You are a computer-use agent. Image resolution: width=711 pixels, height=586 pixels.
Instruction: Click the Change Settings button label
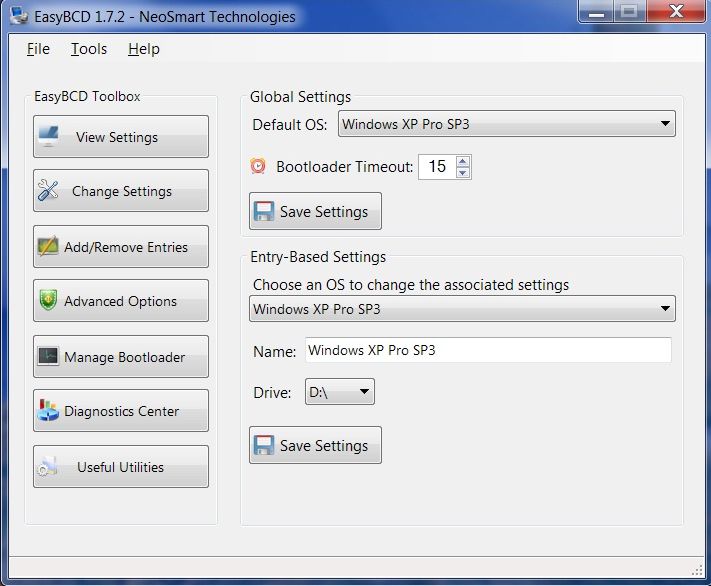click(122, 191)
